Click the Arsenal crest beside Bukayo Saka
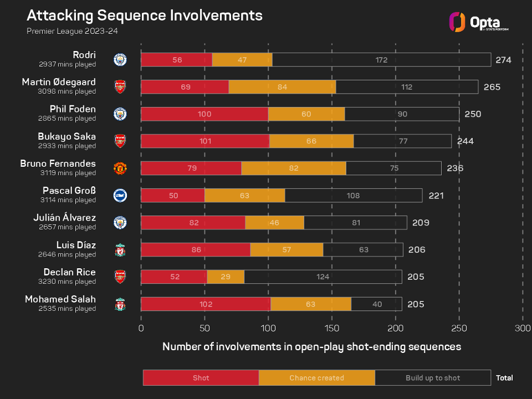 [120, 141]
